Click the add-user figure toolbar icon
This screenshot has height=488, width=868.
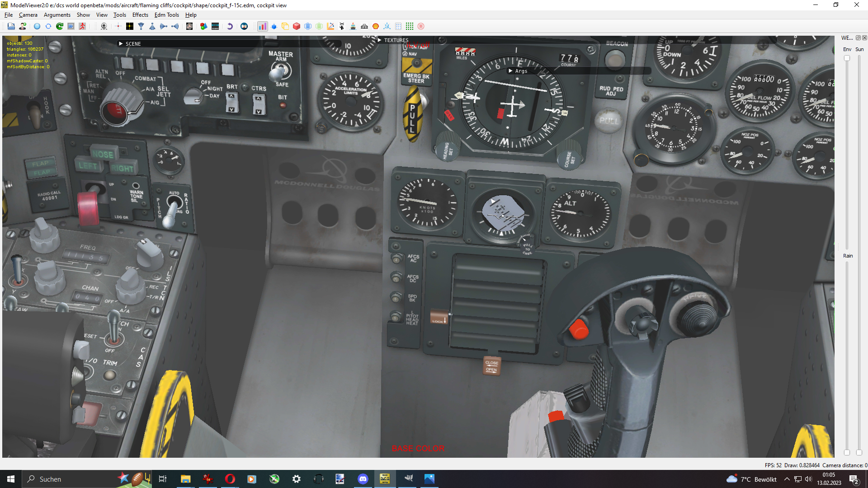pyautogui.click(x=23, y=26)
